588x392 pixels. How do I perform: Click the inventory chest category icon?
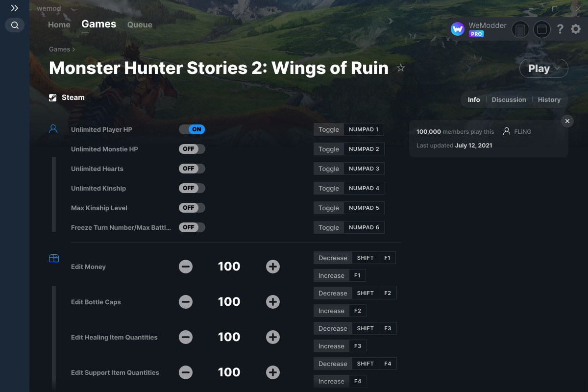point(54,258)
